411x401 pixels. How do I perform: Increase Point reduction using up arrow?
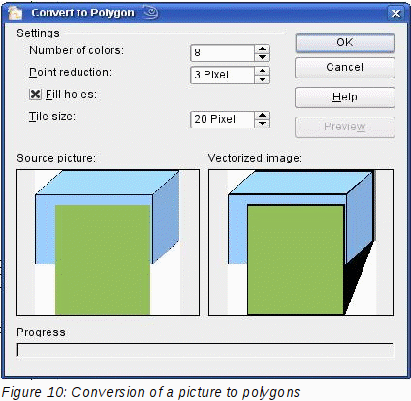pyautogui.click(x=262, y=71)
